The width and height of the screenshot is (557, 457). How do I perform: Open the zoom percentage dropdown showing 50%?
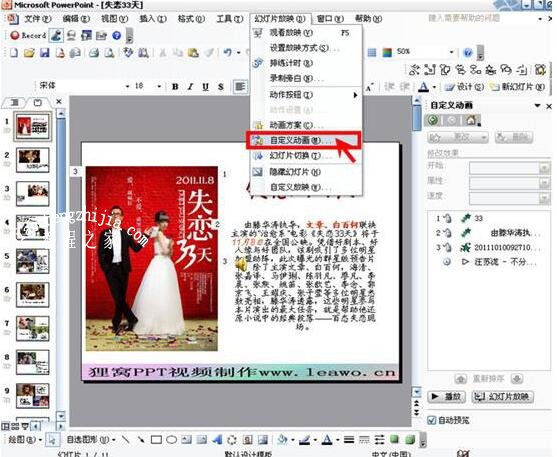click(x=451, y=52)
